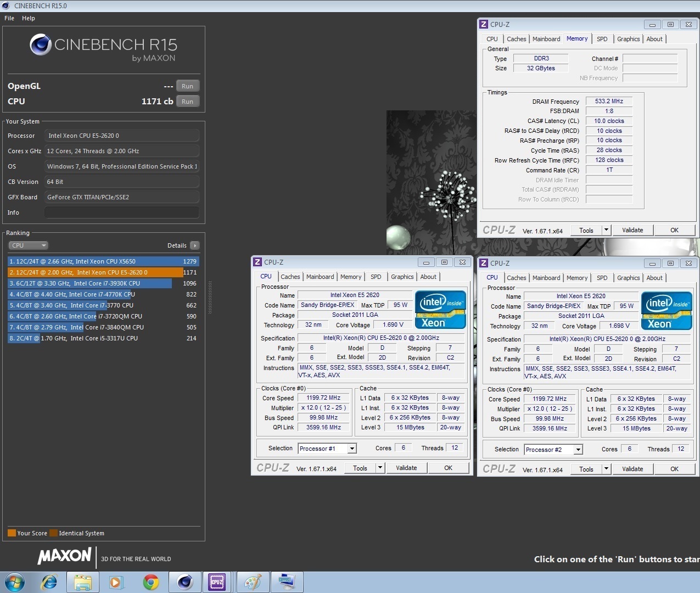Open Tools dropdown arrow in Memory window
Screen dimensions: 700x593
click(x=606, y=230)
